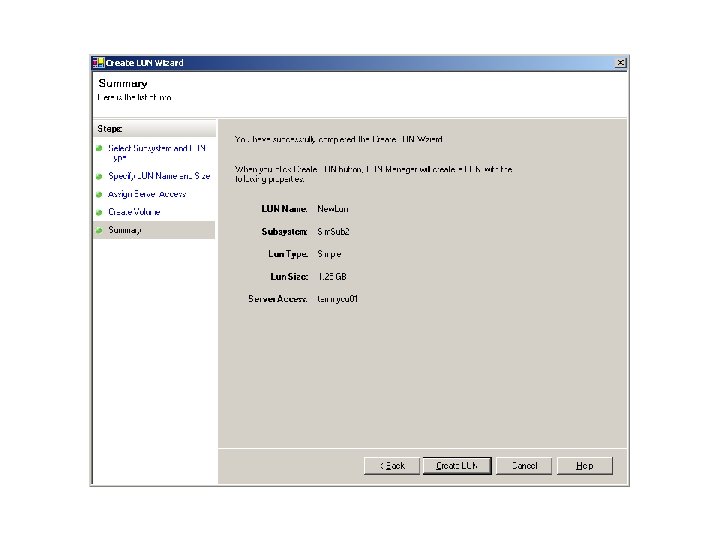The width and height of the screenshot is (720, 540).
Task: Click green bullet beside Summary step
Action: click(99, 231)
